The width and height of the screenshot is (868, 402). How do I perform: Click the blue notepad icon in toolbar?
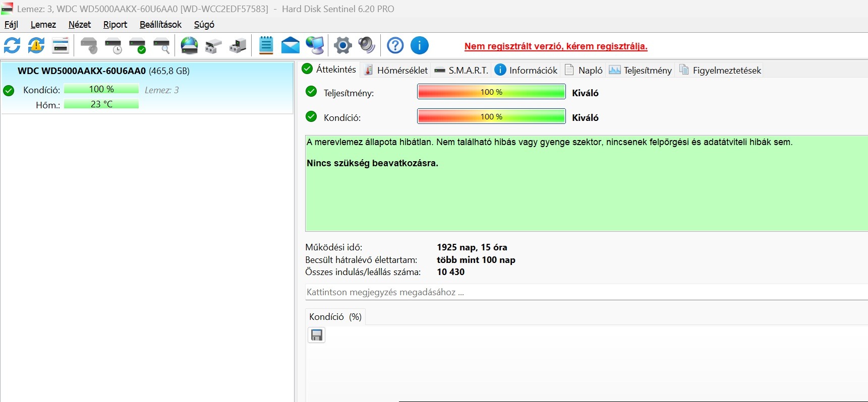(266, 45)
